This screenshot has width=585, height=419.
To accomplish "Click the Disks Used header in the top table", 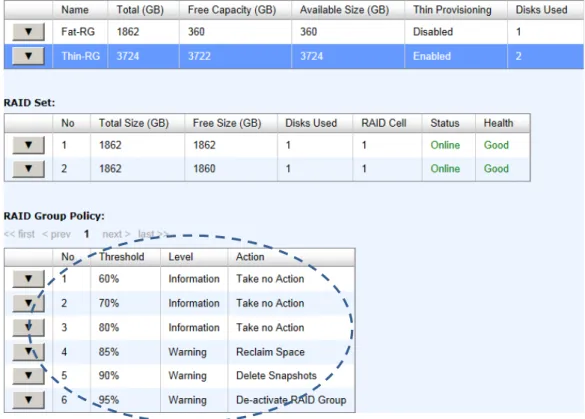I will pyautogui.click(x=541, y=10).
